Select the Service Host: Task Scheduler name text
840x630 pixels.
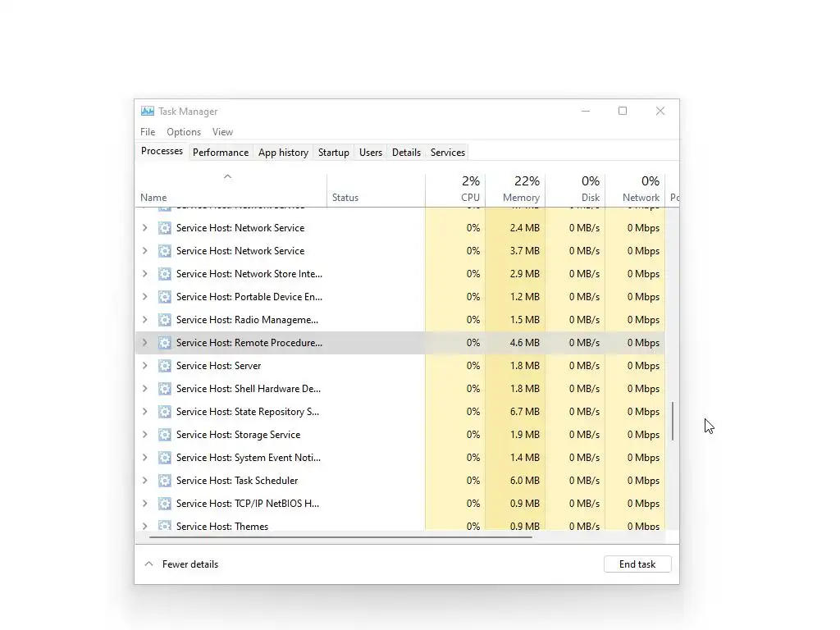tap(237, 481)
